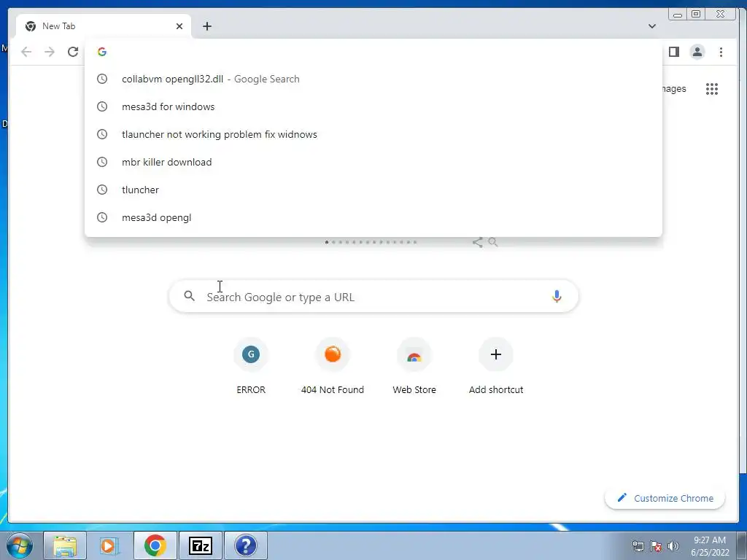
Task: Click the Google icon in the address bar
Action: [102, 52]
